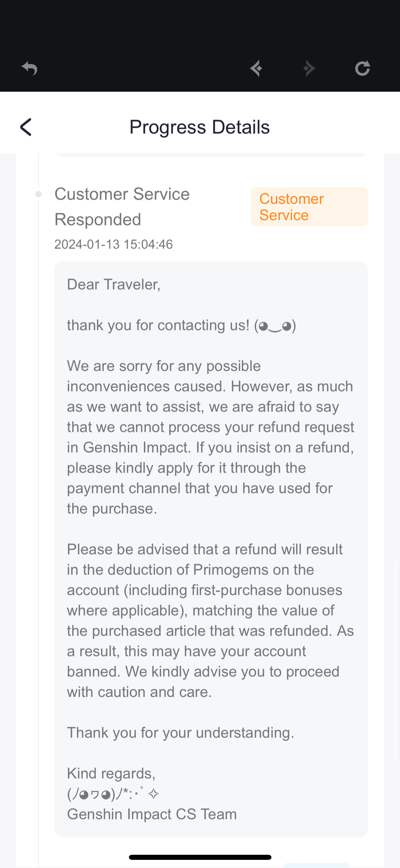Image resolution: width=400 pixels, height=868 pixels.
Task: Go back with the left diamond arrow
Action: click(256, 69)
